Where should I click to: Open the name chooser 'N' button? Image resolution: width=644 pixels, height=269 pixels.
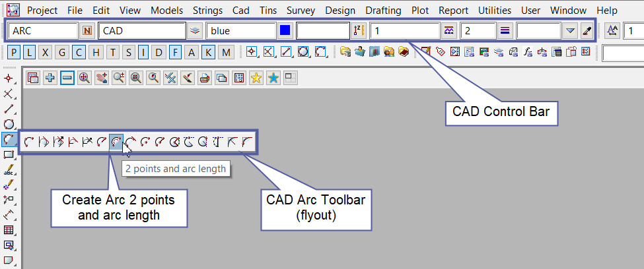tap(87, 31)
